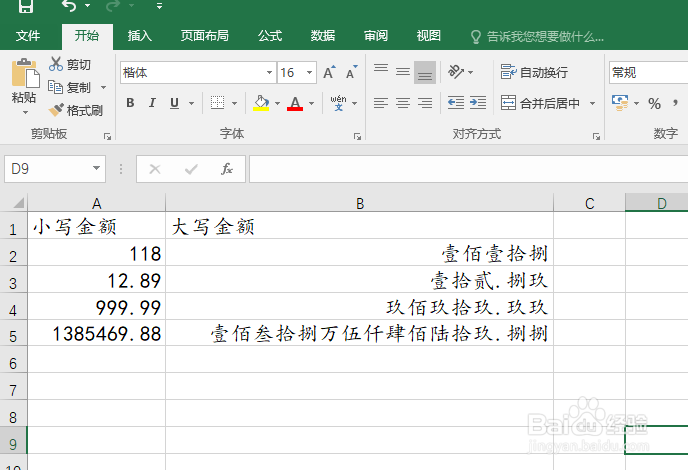
Task: Align text left
Action: coord(381,103)
